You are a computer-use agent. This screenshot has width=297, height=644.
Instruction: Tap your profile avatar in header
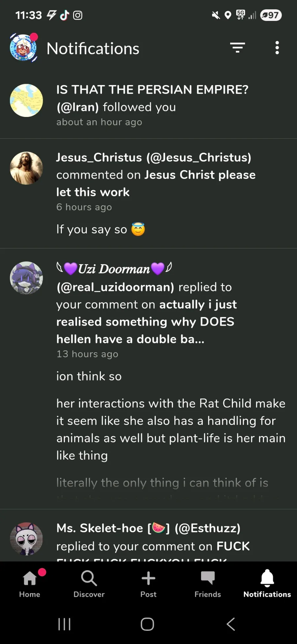coord(23,48)
